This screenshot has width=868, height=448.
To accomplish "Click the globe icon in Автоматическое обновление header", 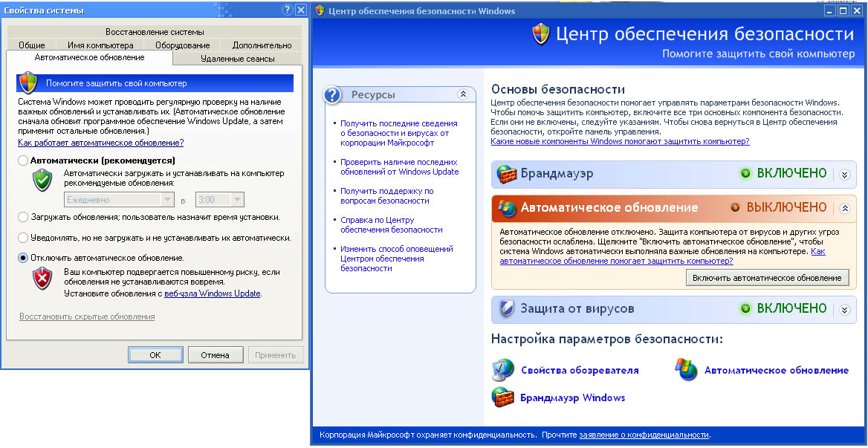I will click(506, 208).
